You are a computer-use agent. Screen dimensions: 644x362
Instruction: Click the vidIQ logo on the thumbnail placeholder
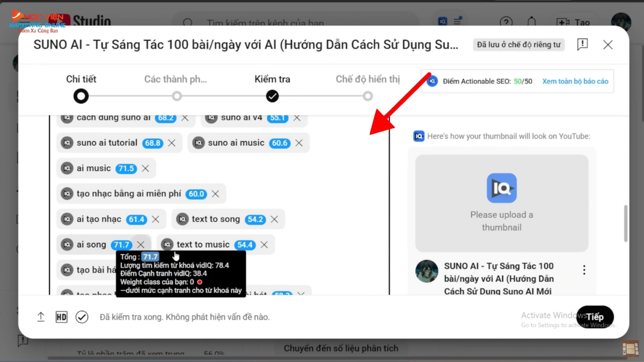point(502,188)
